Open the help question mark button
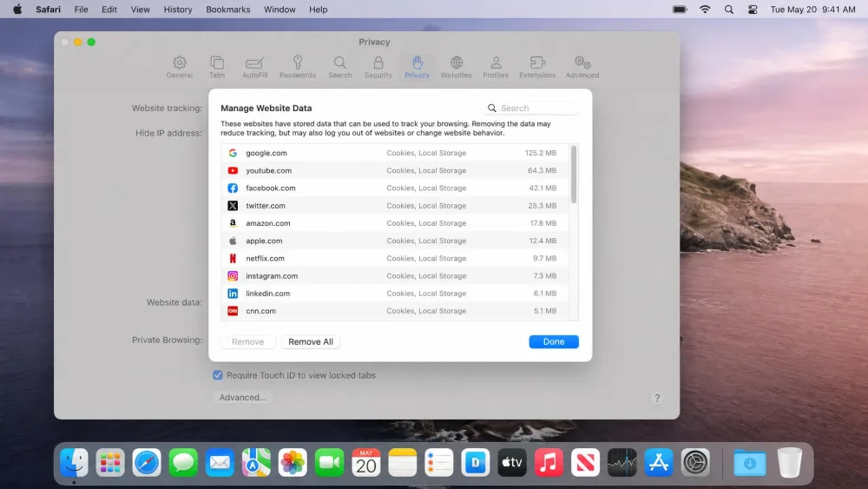Viewport: 868px width, 489px height. (657, 398)
